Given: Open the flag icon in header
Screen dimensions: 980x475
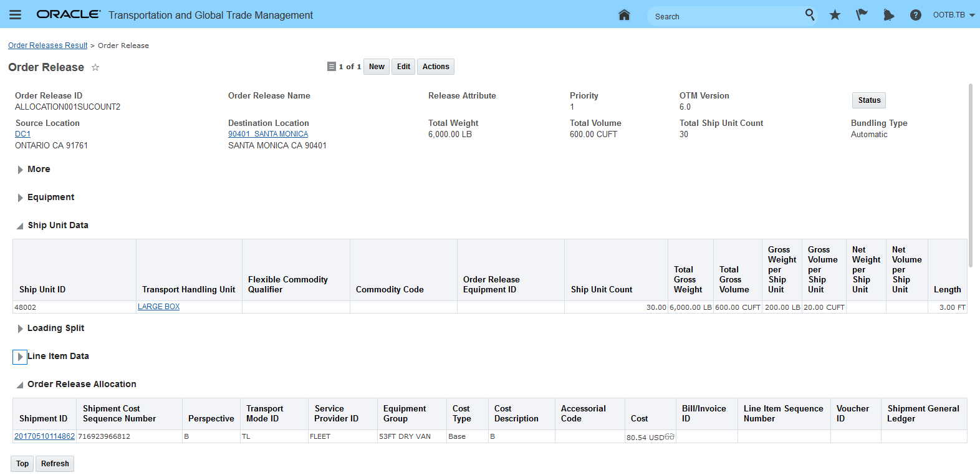Looking at the screenshot, I should click(x=862, y=15).
